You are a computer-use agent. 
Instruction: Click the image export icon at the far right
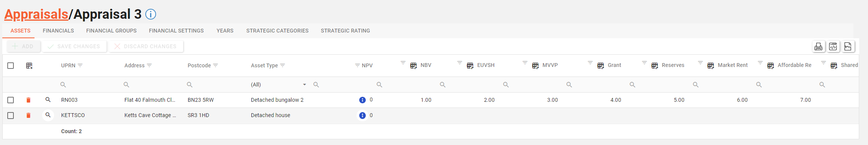pyautogui.click(x=848, y=47)
